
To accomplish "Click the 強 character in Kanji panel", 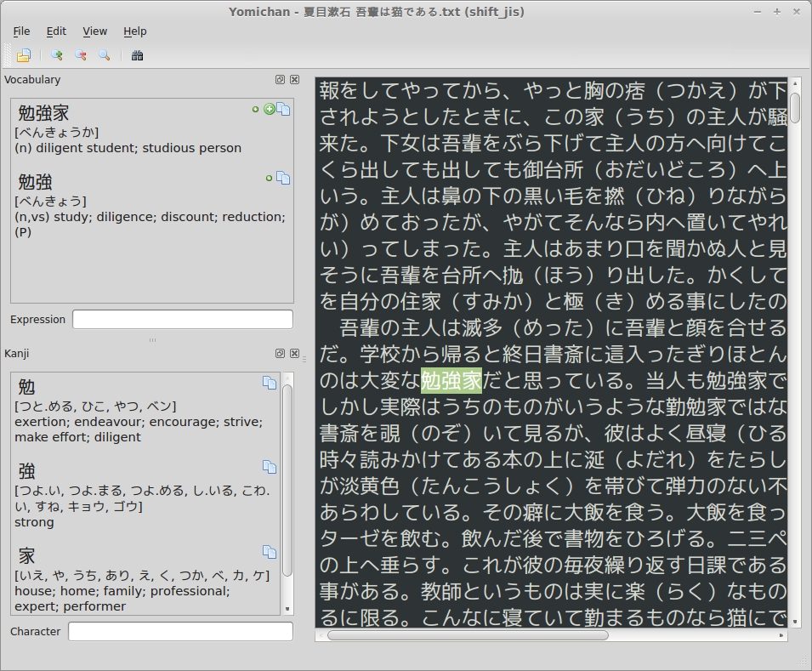I will 26,471.
